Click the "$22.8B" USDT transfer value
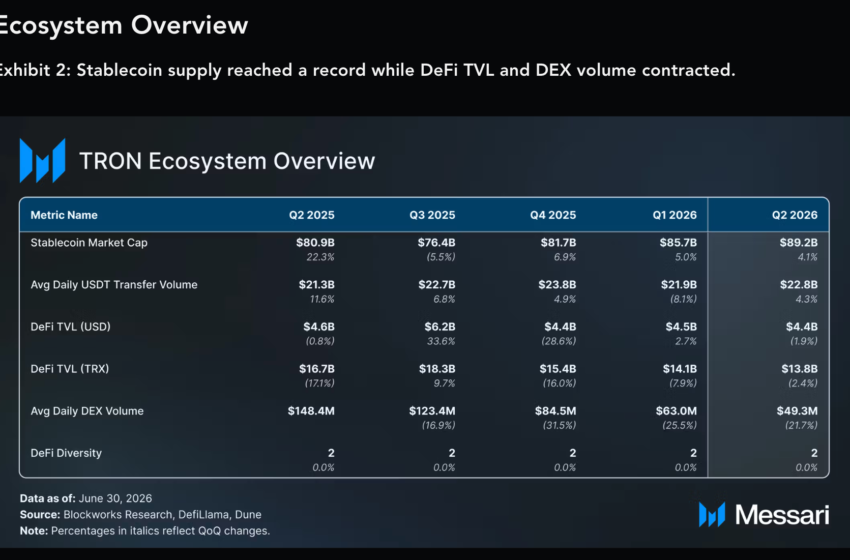850x560 pixels. point(799,285)
